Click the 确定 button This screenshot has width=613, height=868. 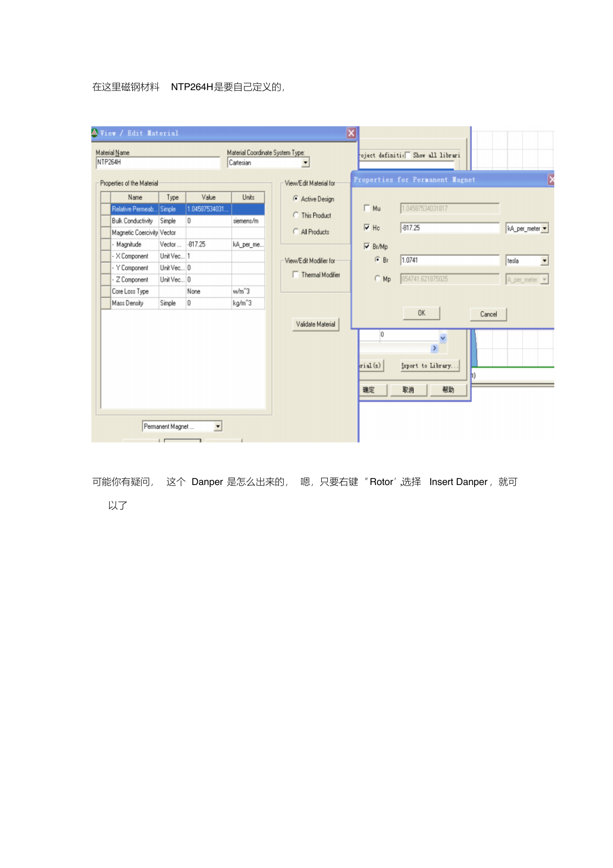pos(372,390)
